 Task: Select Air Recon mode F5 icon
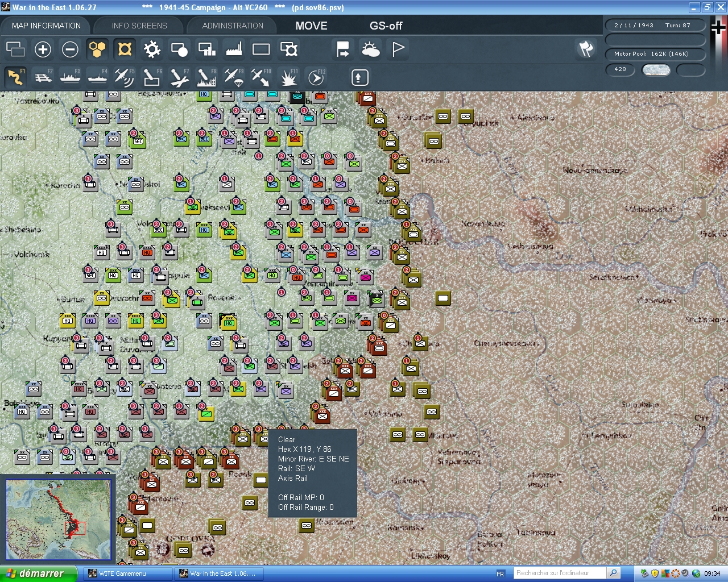124,77
